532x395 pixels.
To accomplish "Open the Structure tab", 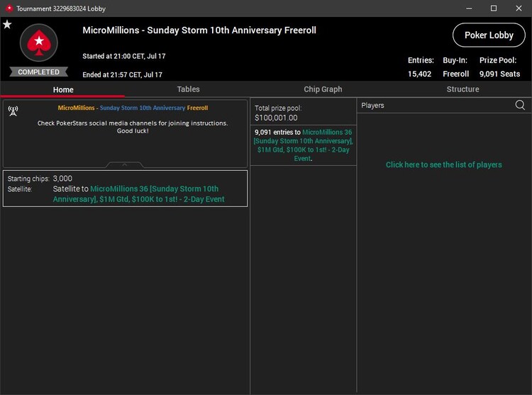I will (462, 89).
